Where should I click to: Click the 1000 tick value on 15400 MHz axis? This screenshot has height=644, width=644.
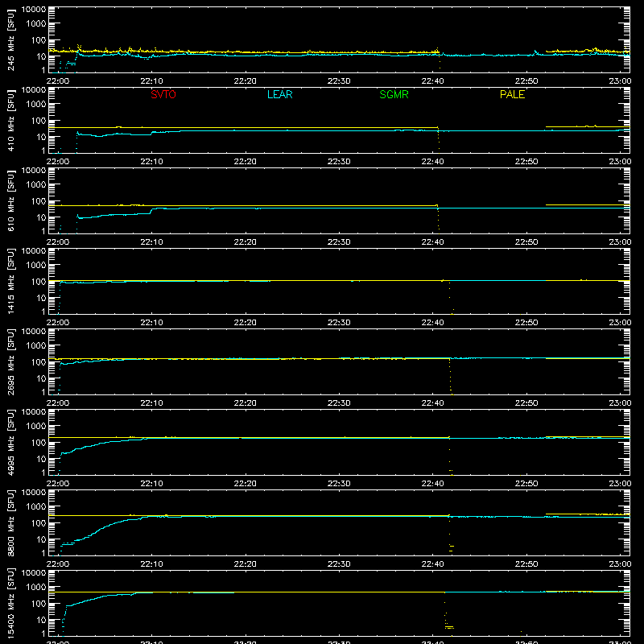pos(36,587)
